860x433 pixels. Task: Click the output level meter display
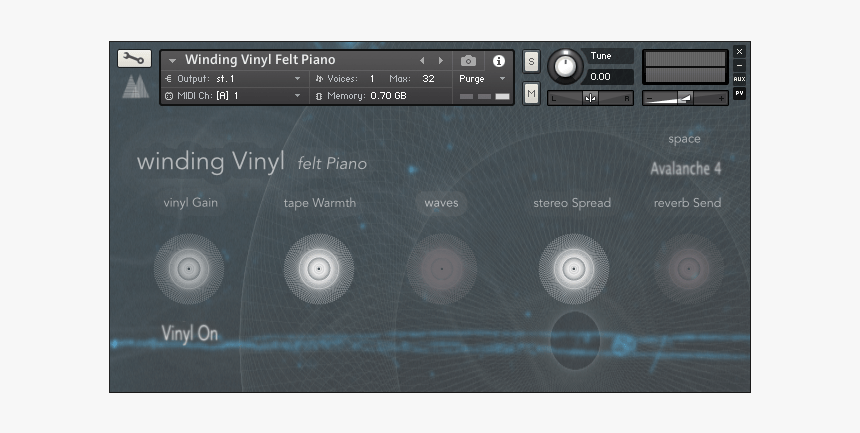[x=685, y=67]
